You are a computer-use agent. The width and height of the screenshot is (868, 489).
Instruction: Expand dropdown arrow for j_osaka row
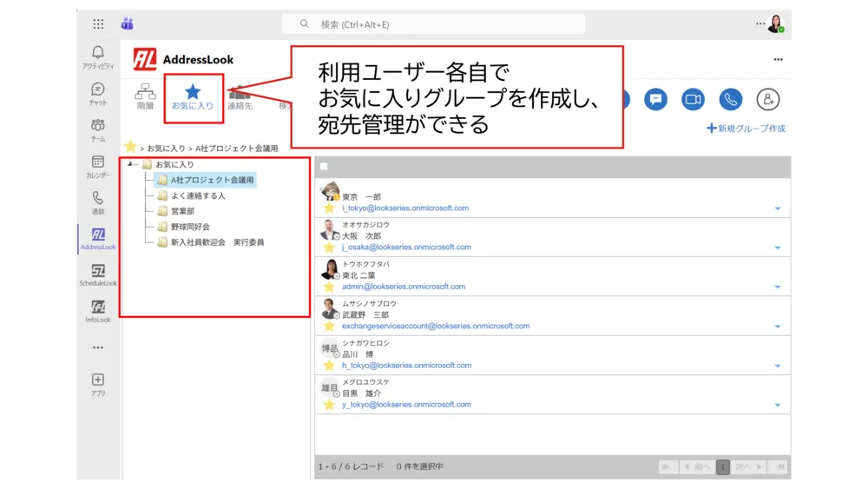click(778, 248)
